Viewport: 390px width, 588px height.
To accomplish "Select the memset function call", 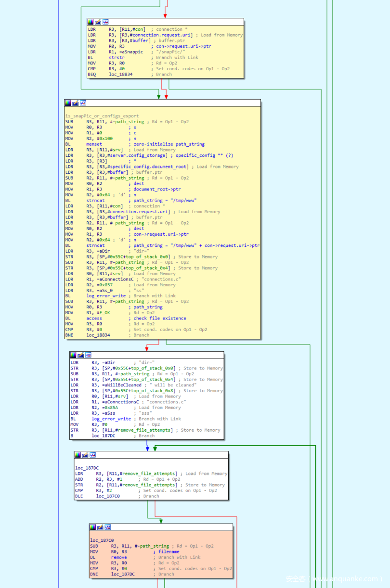I will (94, 144).
